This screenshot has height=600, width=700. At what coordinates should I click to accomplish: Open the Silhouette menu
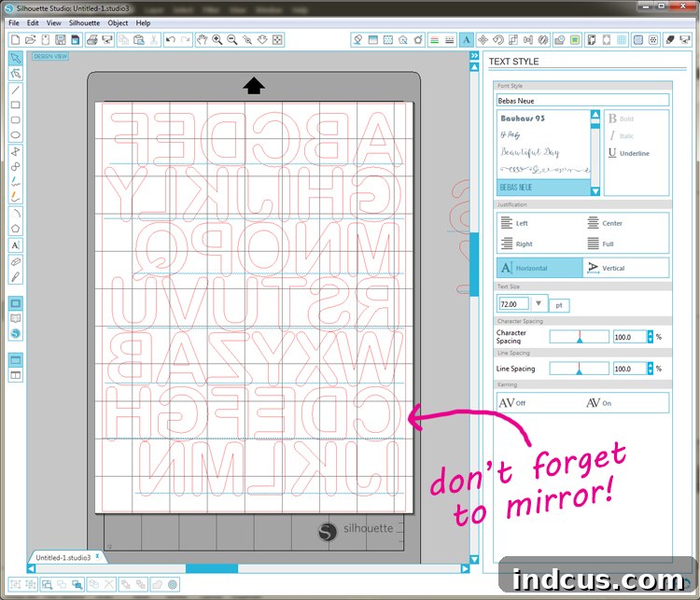point(84,22)
